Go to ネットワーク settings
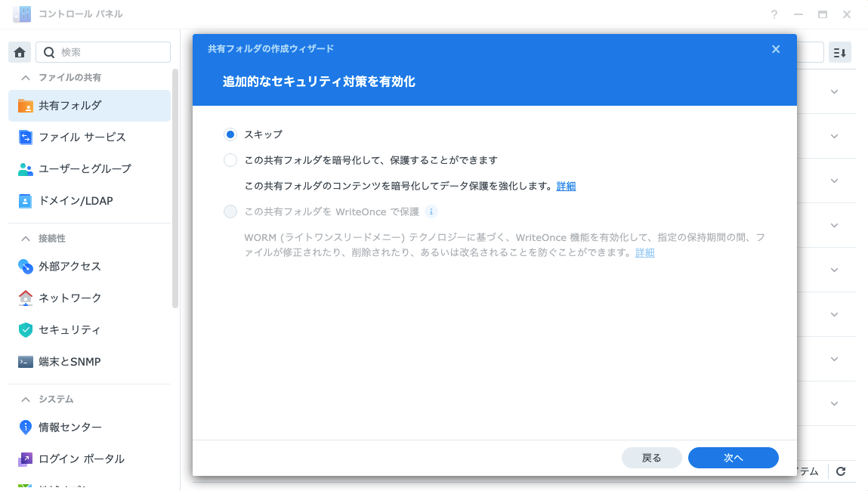 (x=90, y=298)
